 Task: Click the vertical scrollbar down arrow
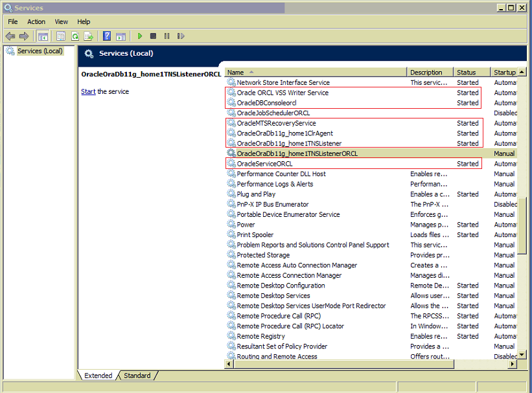click(522, 355)
